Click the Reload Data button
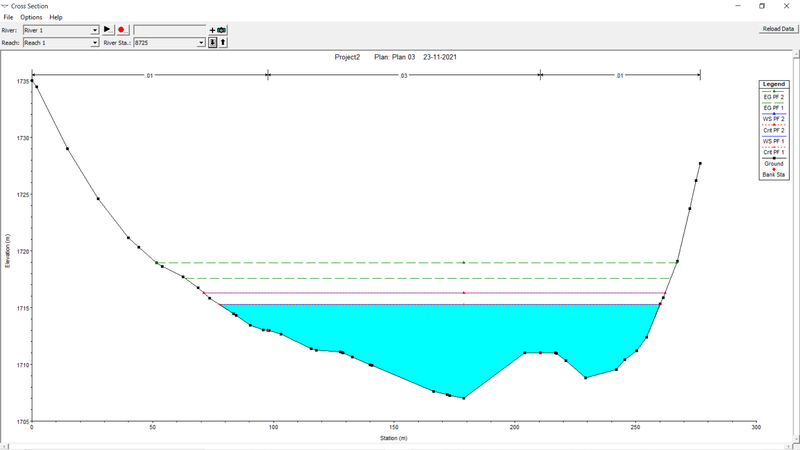This screenshot has width=800, height=450. (x=778, y=29)
